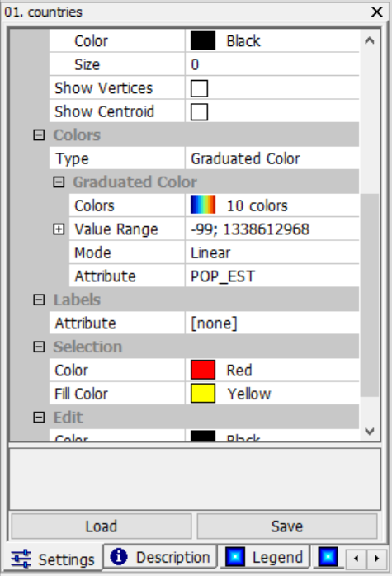Collapse the Colors section
This screenshot has width=392, height=576.
[x=39, y=135]
